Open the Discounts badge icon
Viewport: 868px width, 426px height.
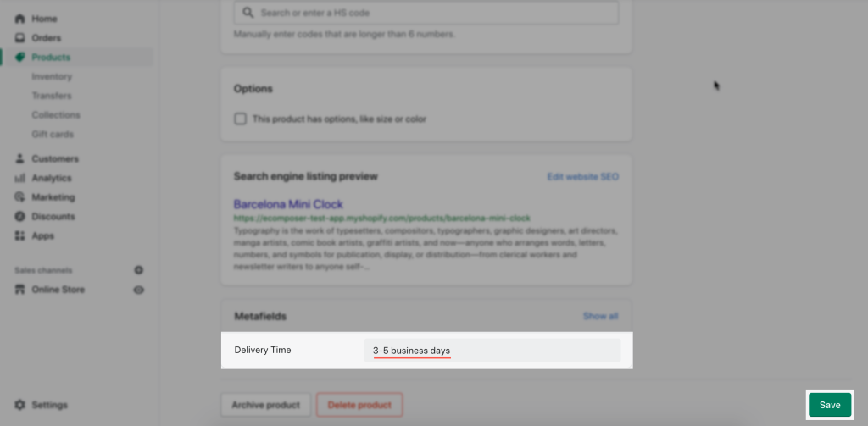tap(20, 216)
